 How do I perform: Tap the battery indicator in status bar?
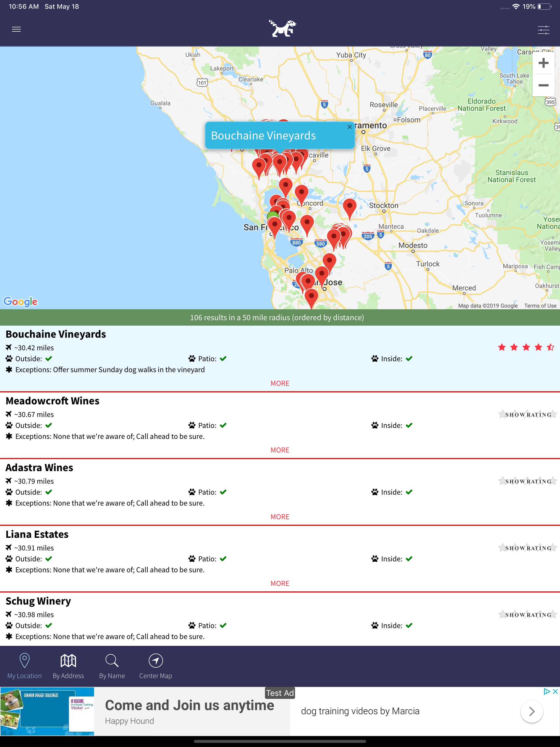pos(544,7)
